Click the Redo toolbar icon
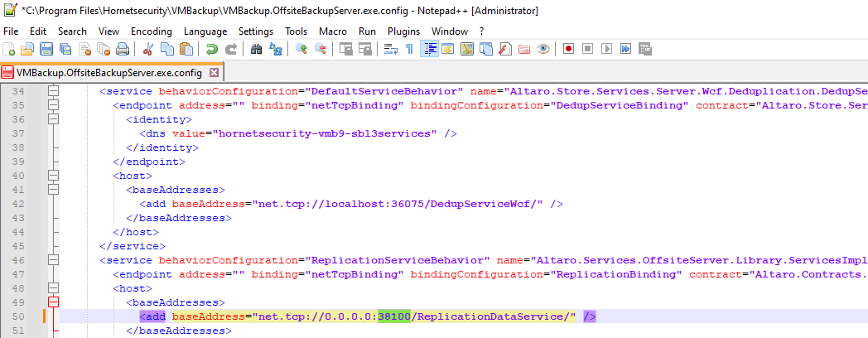 231,50
